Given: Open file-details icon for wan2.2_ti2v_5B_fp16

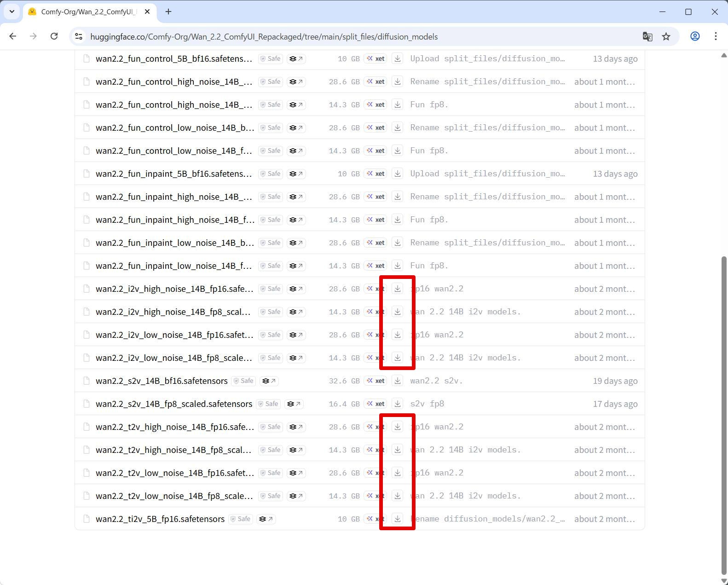Looking at the screenshot, I should click(266, 519).
